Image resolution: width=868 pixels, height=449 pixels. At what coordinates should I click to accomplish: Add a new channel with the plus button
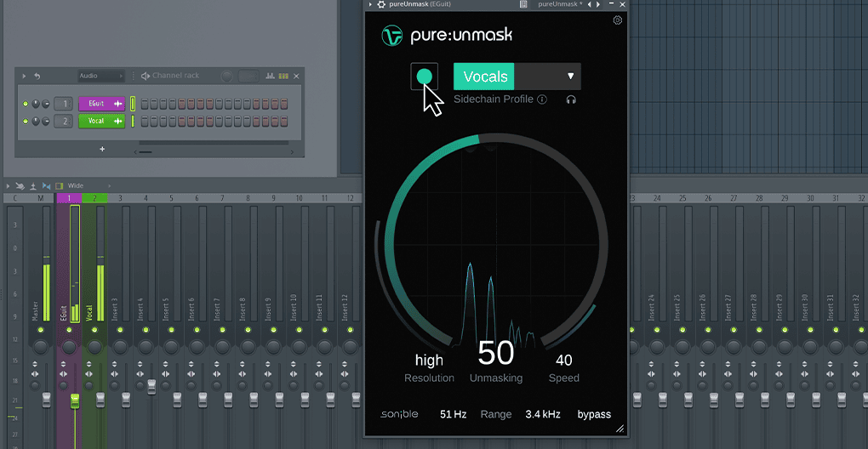tap(102, 150)
